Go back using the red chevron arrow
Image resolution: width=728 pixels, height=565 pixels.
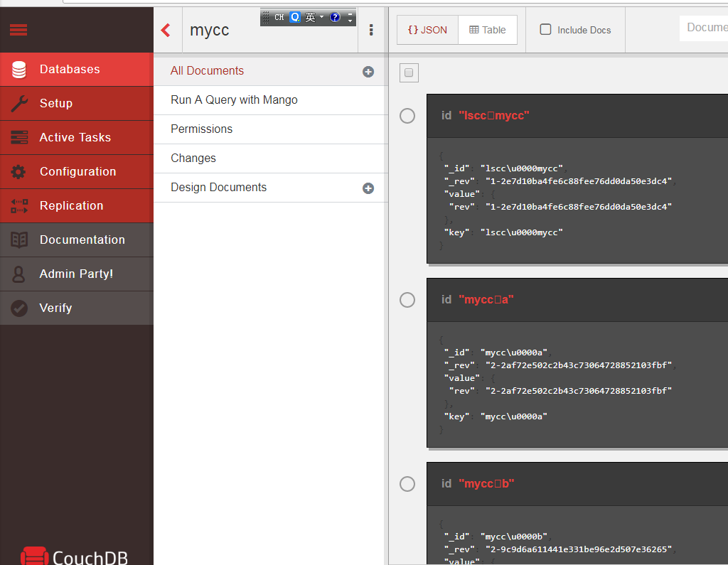coord(166,30)
